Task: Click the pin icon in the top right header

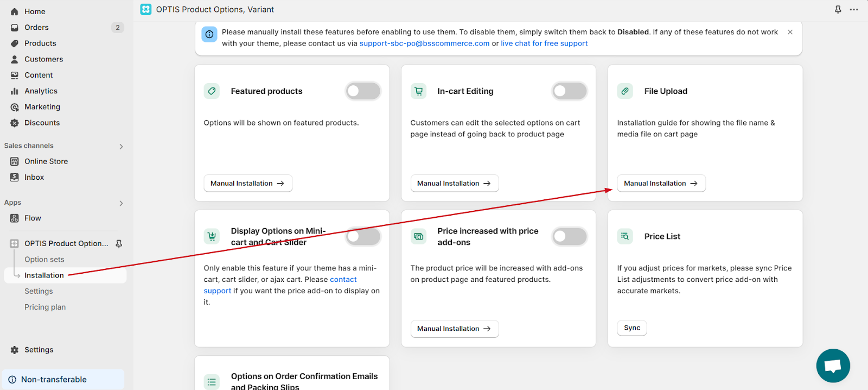Action: (838, 10)
